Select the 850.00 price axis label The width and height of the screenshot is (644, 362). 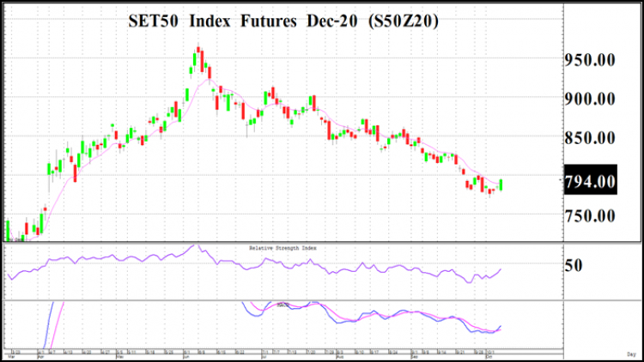[x=590, y=138]
